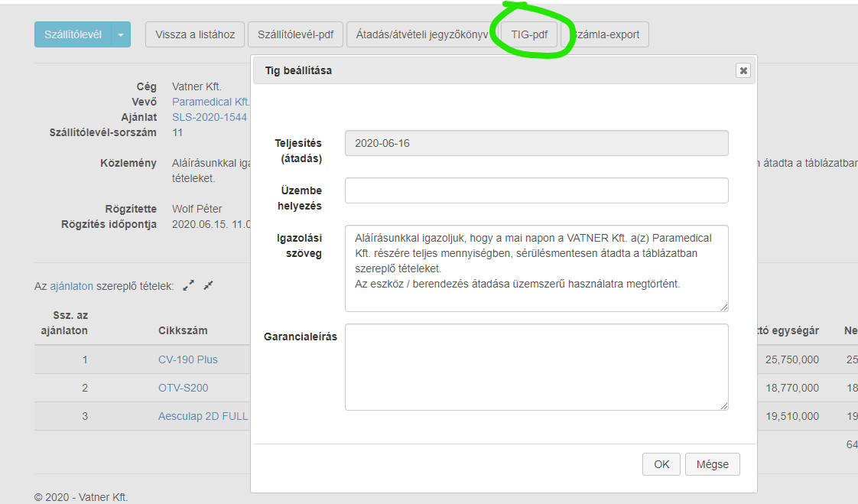Click into the Igazolási szöveg textarea
The image size is (858, 504).
pyautogui.click(x=536, y=268)
